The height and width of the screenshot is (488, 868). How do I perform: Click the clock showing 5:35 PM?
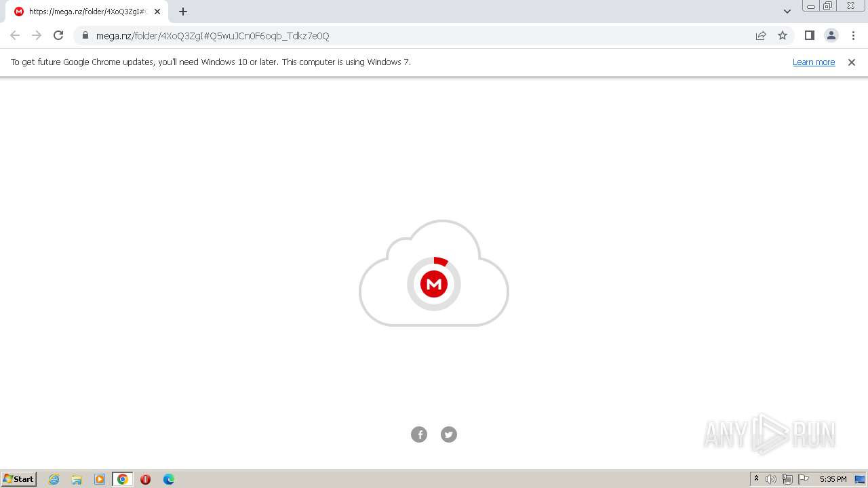(x=833, y=479)
